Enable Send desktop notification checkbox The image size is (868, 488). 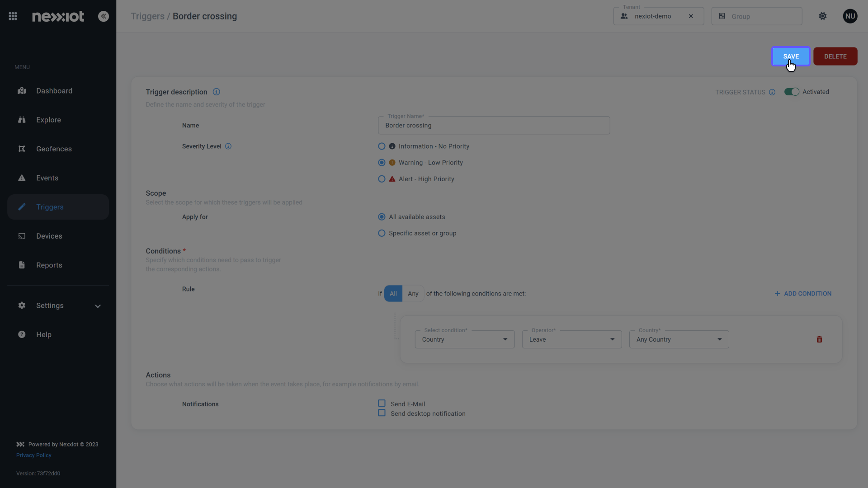[382, 413]
